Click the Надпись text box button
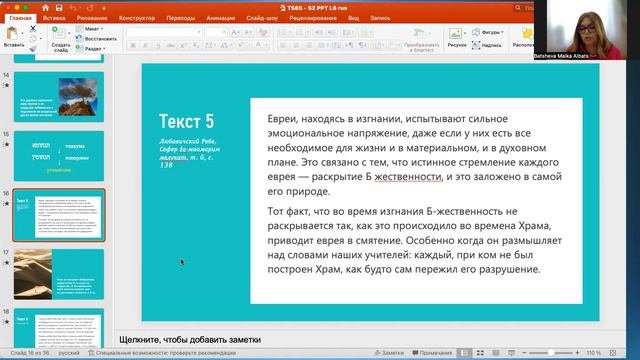The width and height of the screenshot is (640, 360). pyautogui.click(x=487, y=45)
